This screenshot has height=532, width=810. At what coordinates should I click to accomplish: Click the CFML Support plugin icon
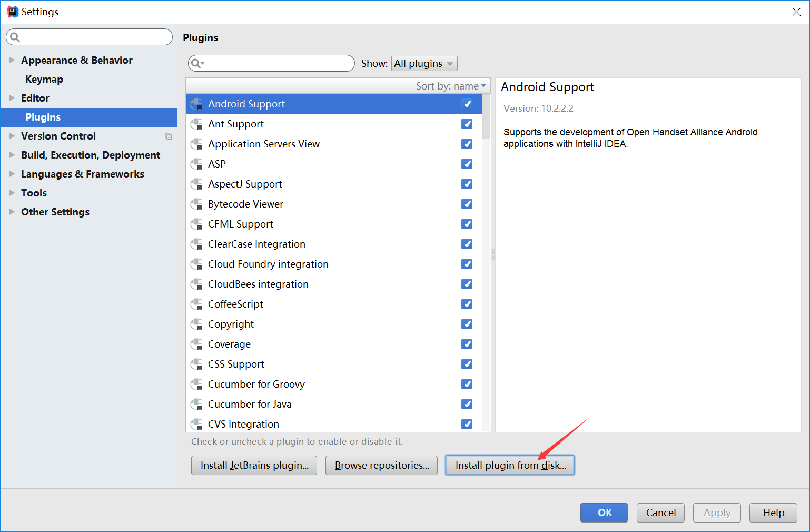click(196, 224)
